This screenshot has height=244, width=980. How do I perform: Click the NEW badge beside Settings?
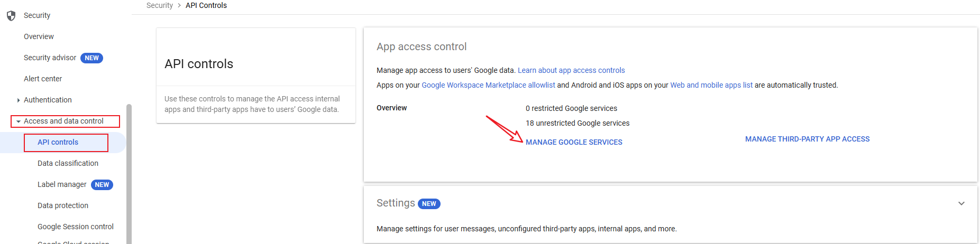click(x=429, y=204)
